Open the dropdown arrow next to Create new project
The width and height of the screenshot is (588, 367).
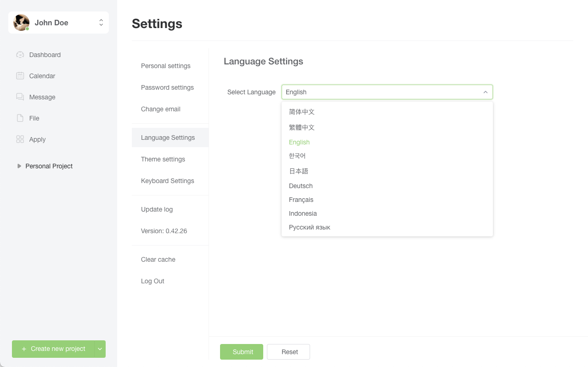click(x=100, y=349)
